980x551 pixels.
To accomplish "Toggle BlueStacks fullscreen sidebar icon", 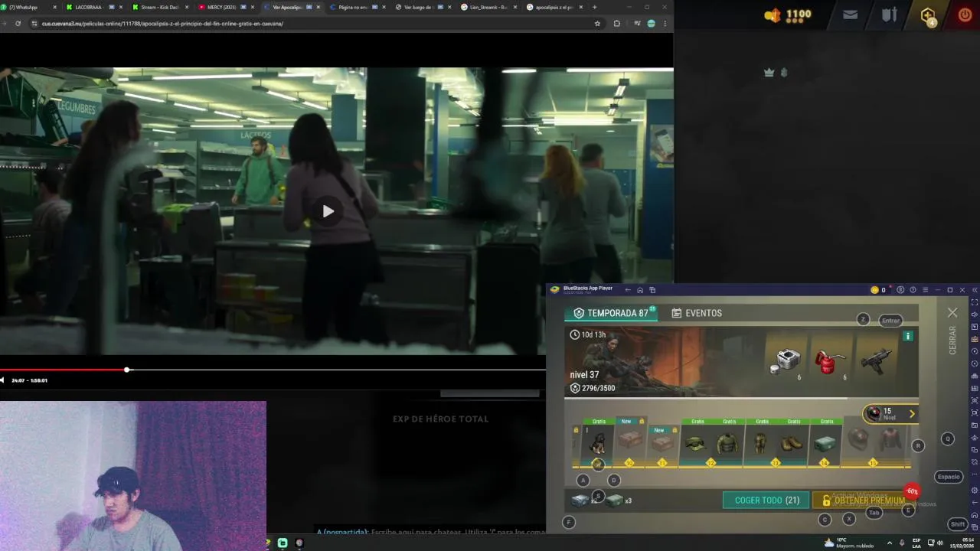I will [974, 302].
